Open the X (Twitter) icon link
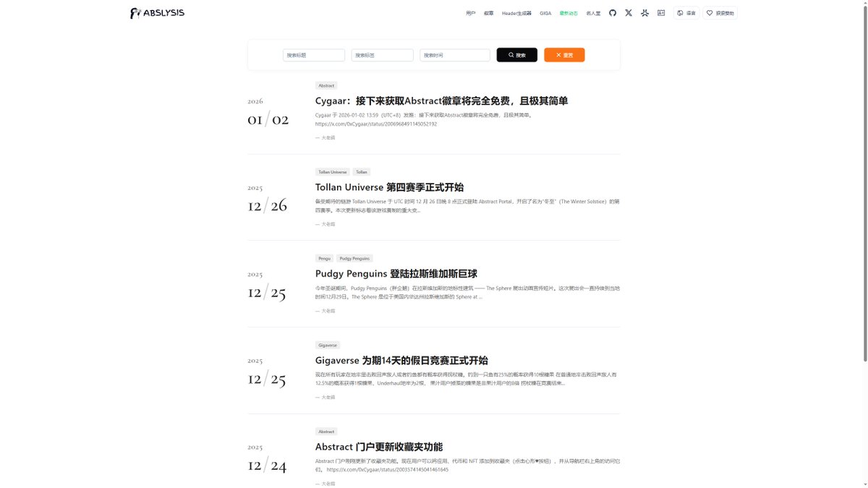Image resolution: width=868 pixels, height=488 pixels. coord(629,13)
